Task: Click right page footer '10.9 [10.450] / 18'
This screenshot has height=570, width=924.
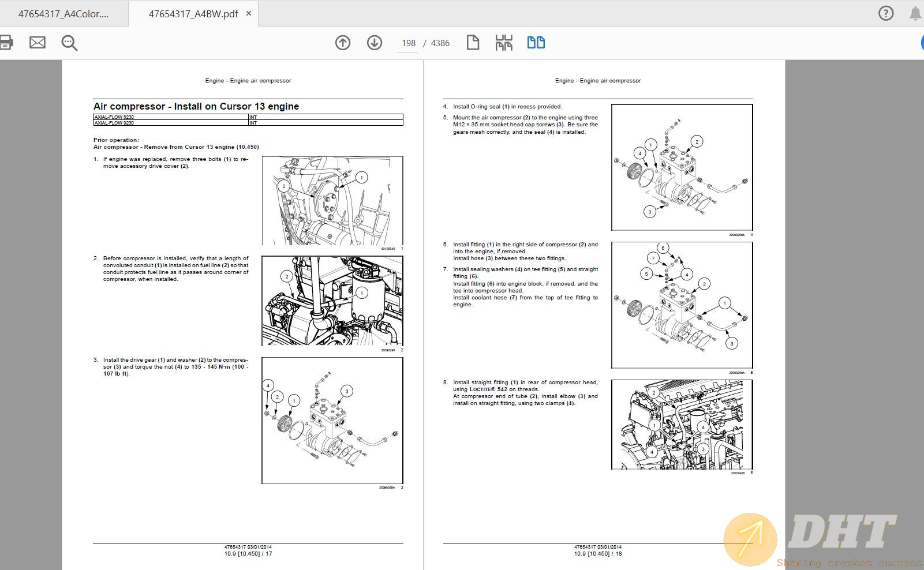Action: [598, 554]
